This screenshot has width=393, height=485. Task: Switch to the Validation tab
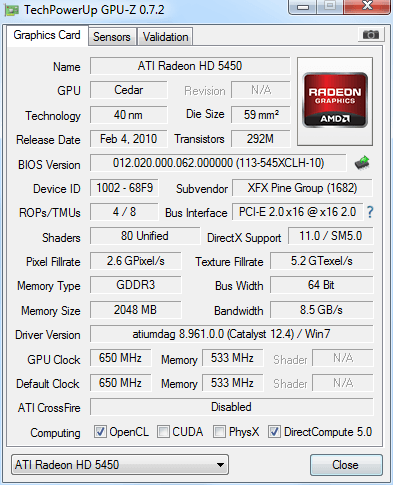click(165, 37)
